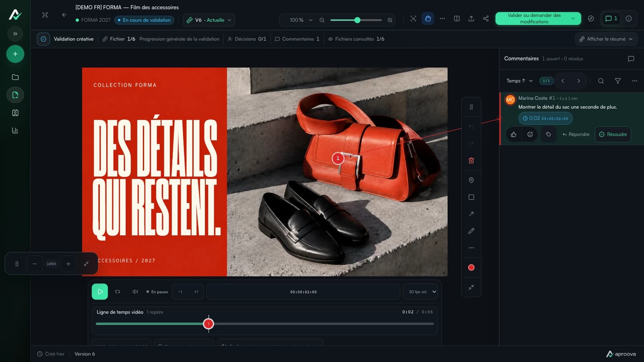
Task: Open the Décisions 0/1 item
Action: pos(247,39)
